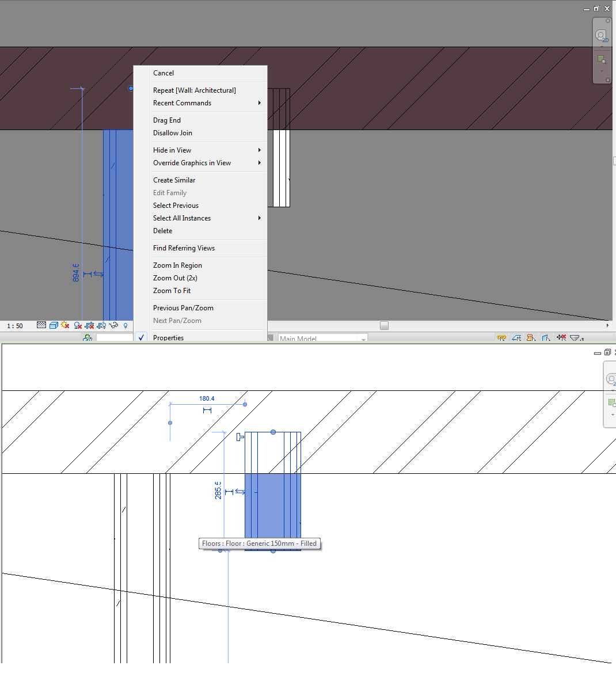The image size is (616, 688).
Task: Expand Hide in View submenu
Action: [200, 150]
